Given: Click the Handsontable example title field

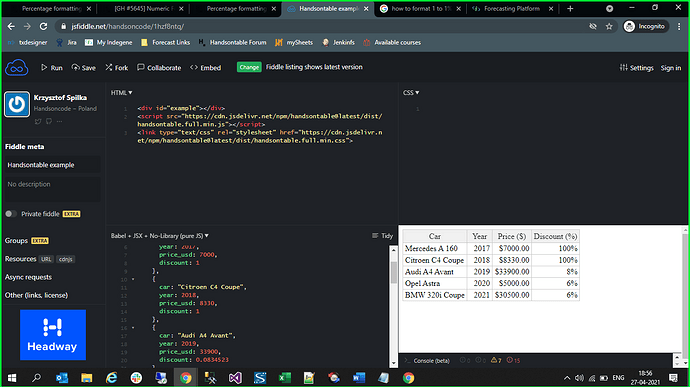Looking at the screenshot, I should [53, 165].
